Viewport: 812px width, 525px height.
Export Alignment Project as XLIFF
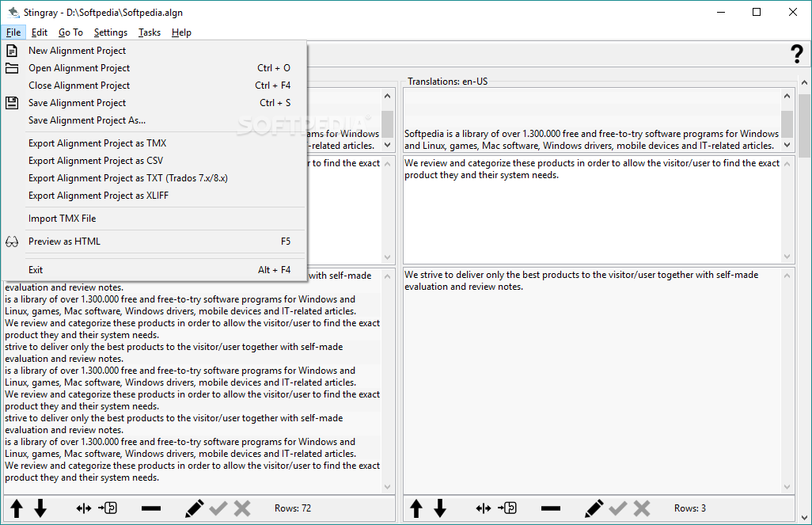coord(154,196)
